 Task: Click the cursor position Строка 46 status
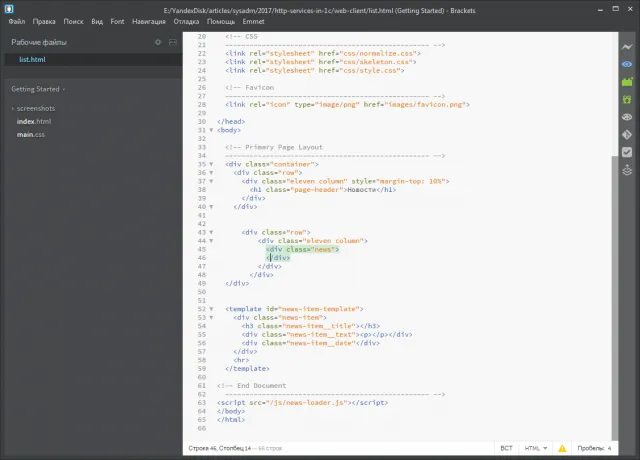coord(220,448)
